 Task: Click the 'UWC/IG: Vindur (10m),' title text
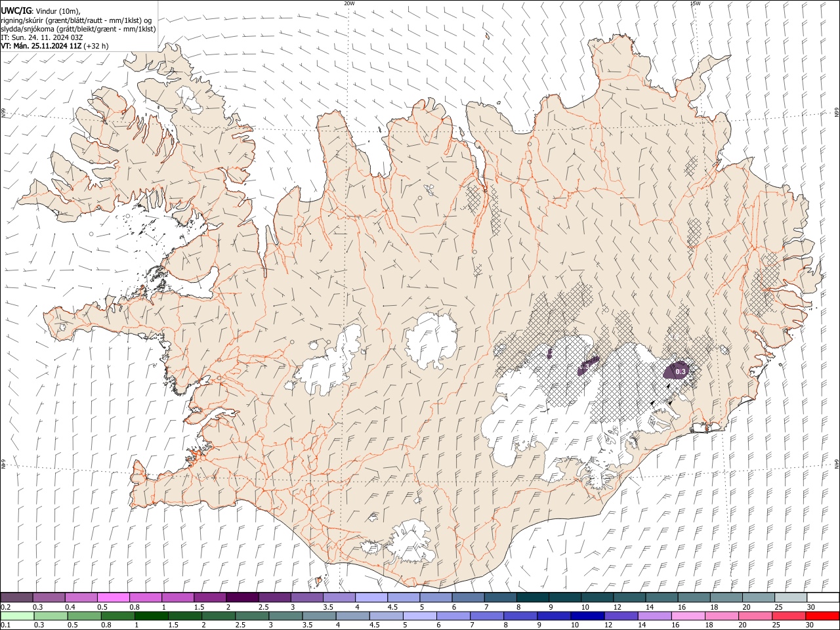click(x=40, y=10)
